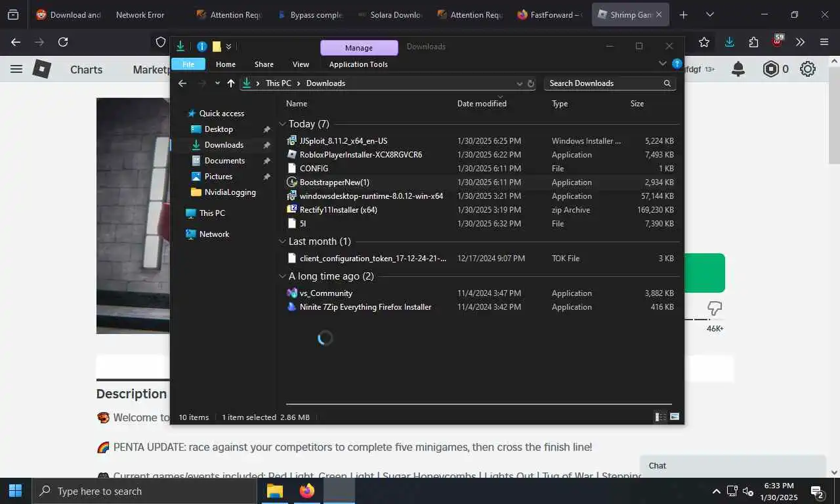Click Charts in the Roblox header
840x504 pixels.
87,70
